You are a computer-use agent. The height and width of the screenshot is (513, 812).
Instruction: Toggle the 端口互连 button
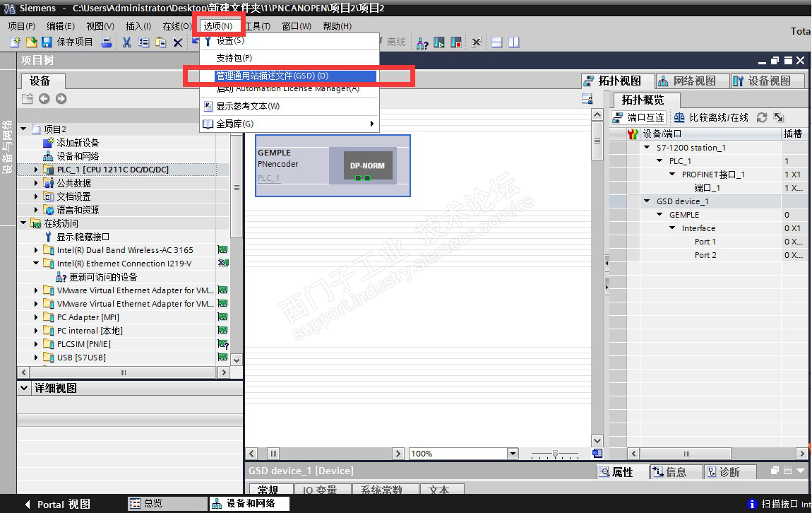(638, 117)
